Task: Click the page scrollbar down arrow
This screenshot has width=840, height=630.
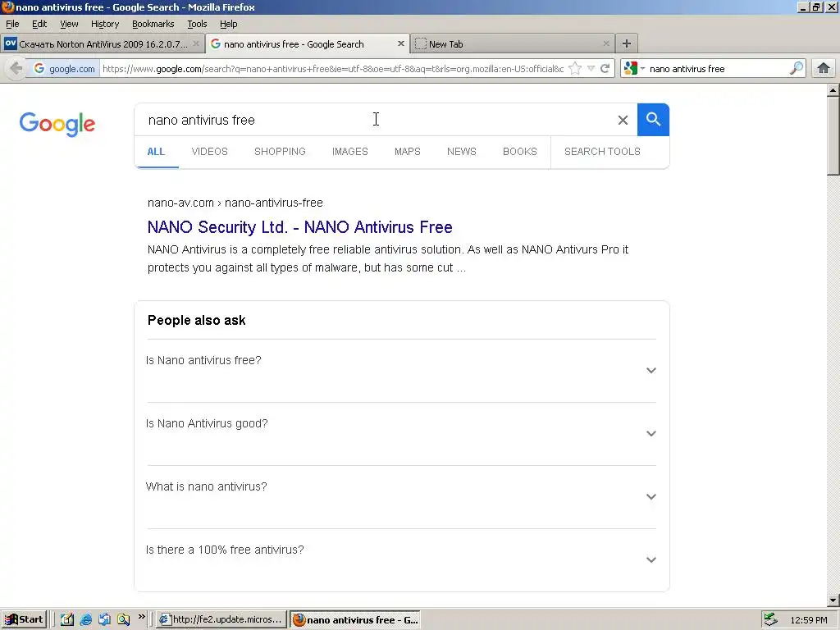Action: [x=833, y=600]
